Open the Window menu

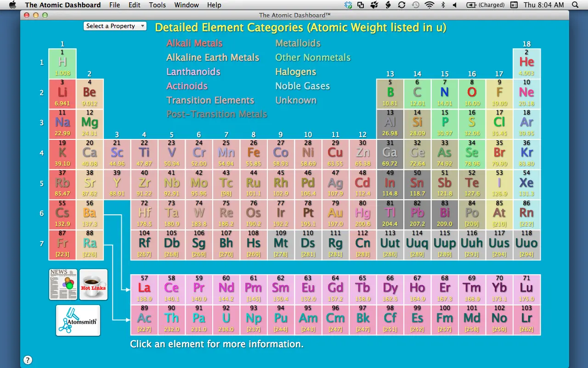[187, 5]
